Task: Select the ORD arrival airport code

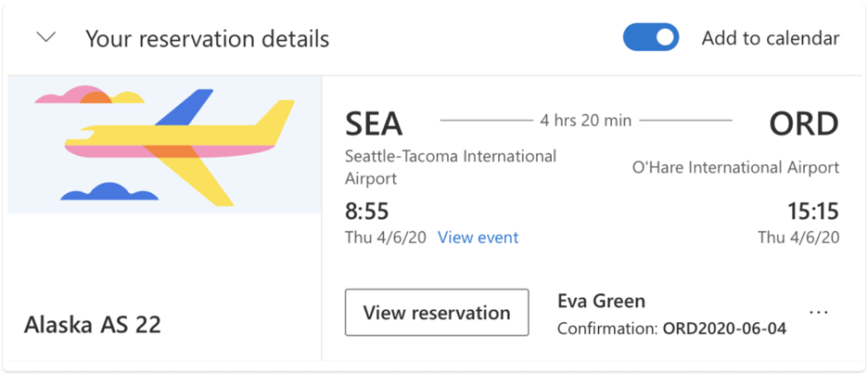Action: coord(803,123)
